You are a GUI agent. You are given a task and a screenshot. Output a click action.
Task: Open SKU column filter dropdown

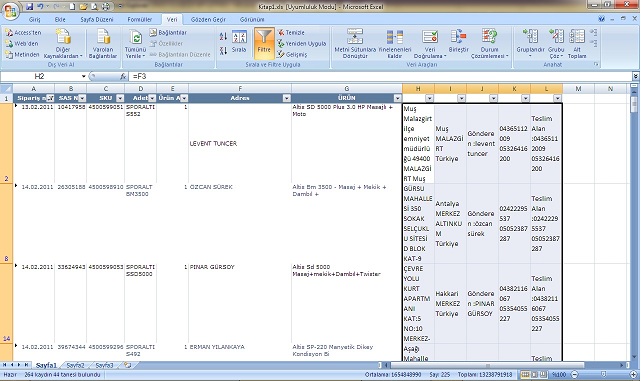point(120,98)
